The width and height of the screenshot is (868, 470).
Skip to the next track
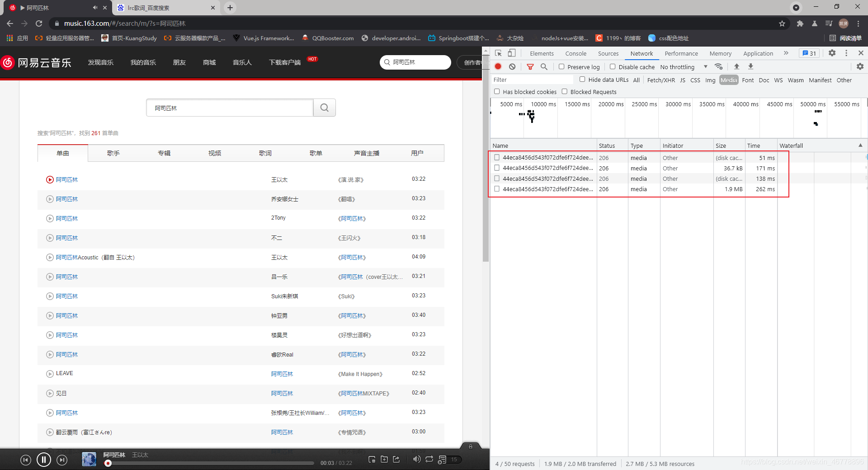point(62,460)
